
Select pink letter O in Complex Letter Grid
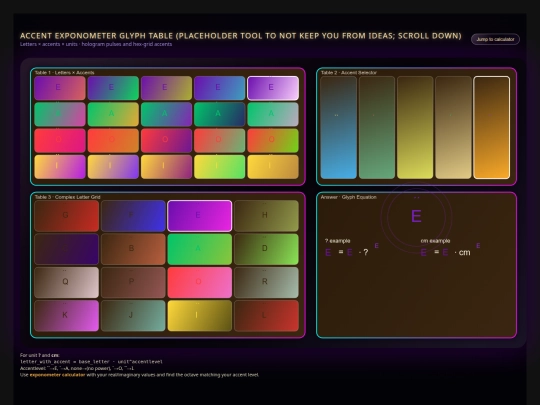click(x=200, y=282)
